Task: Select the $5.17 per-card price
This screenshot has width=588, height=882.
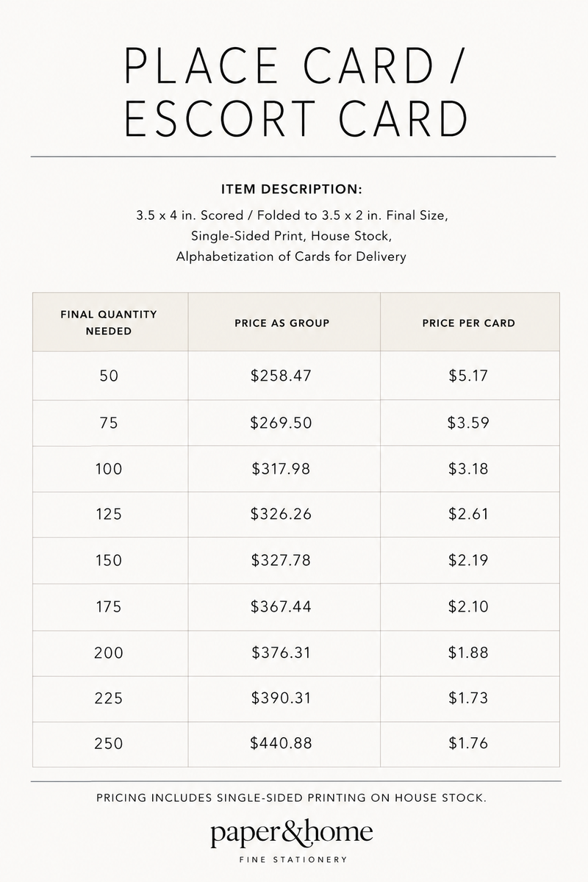Action: 469,376
